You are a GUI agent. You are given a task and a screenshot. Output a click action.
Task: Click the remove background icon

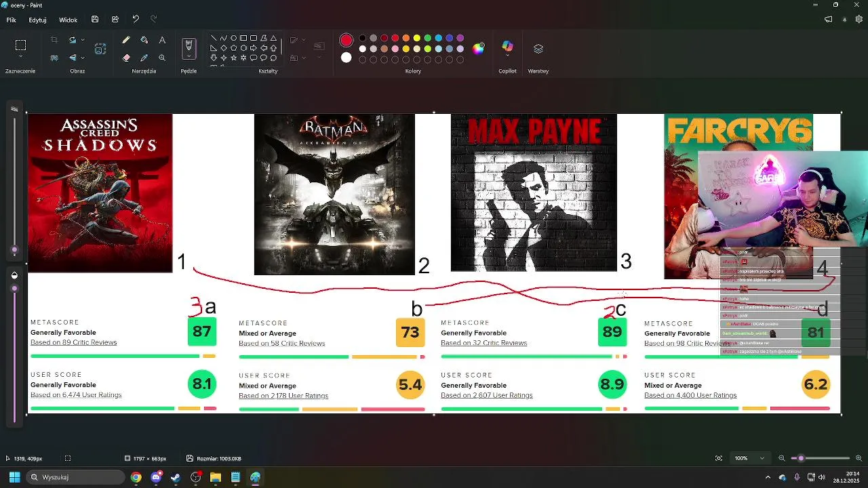(54, 58)
